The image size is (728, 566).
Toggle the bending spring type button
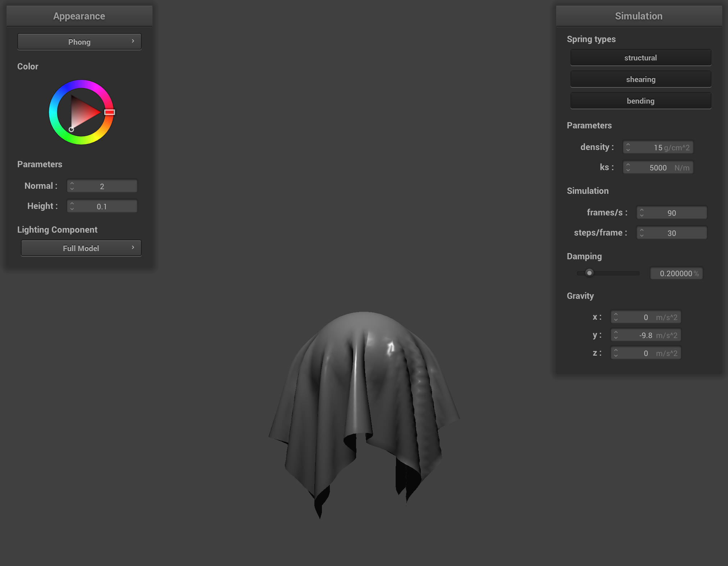(x=640, y=101)
